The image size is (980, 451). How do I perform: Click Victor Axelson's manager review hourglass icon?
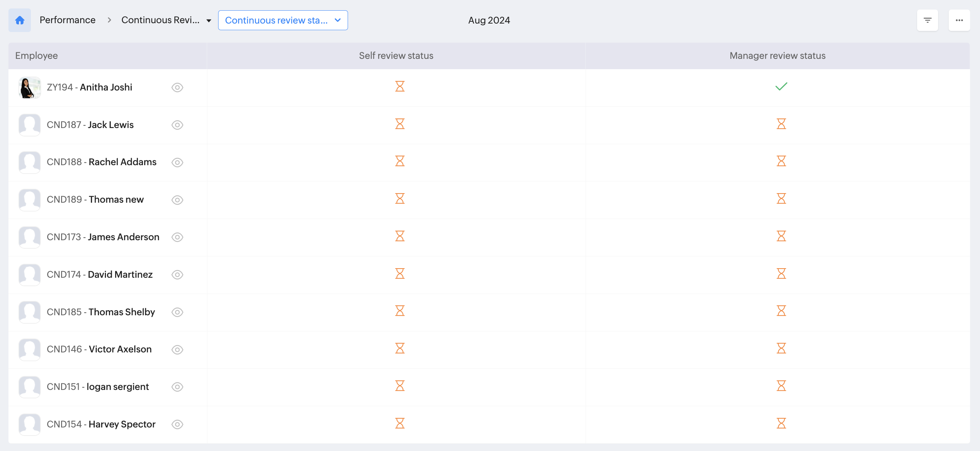pos(781,348)
